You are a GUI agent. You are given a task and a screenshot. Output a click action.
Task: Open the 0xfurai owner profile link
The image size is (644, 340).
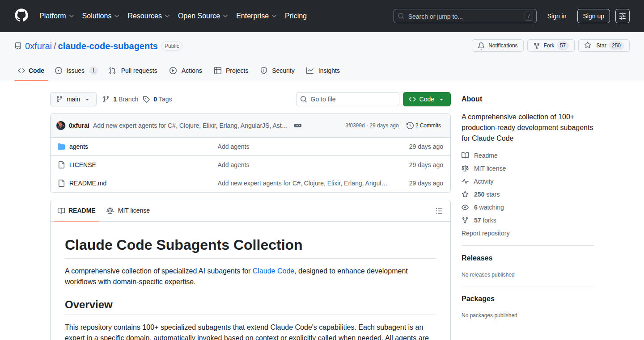(x=38, y=46)
